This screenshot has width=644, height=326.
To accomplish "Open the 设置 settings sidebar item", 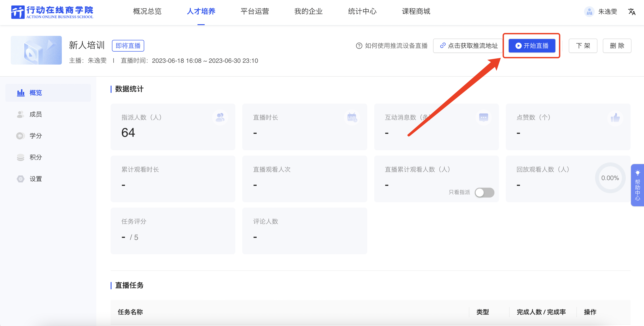I will (x=36, y=179).
